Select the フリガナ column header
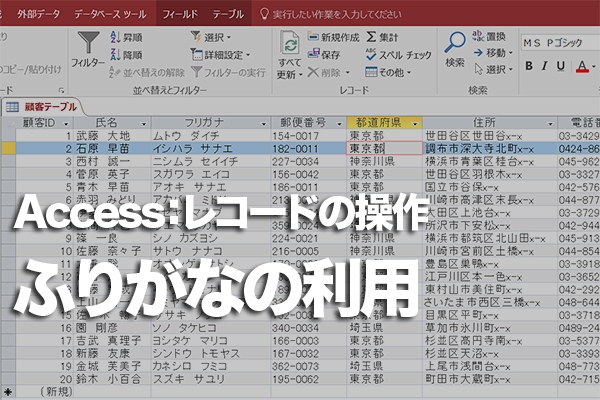 tap(211, 123)
